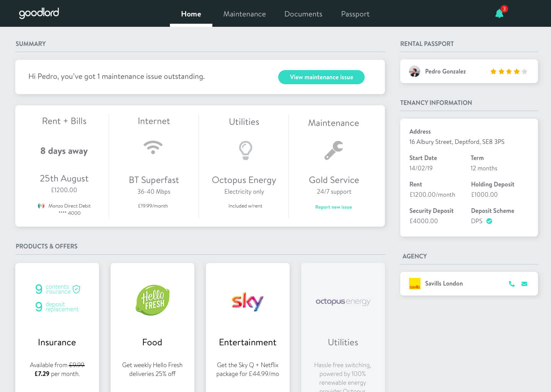Click the Hello Fresh logo

(153, 300)
